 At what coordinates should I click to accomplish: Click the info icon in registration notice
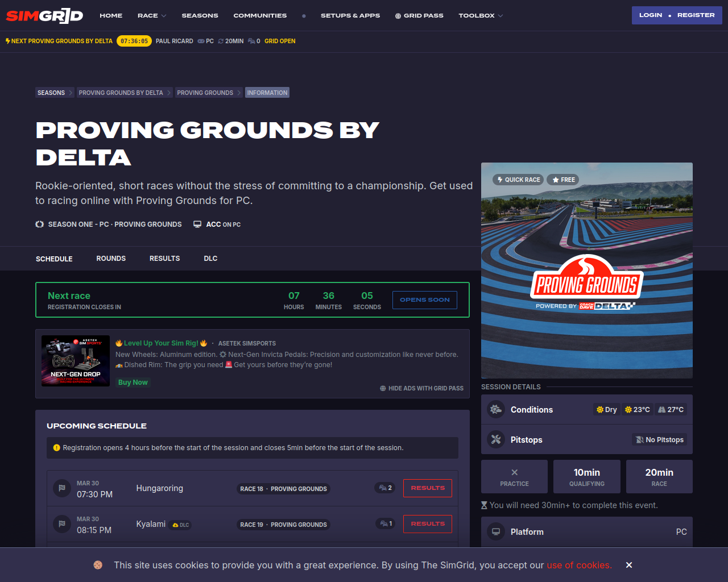coord(56,448)
